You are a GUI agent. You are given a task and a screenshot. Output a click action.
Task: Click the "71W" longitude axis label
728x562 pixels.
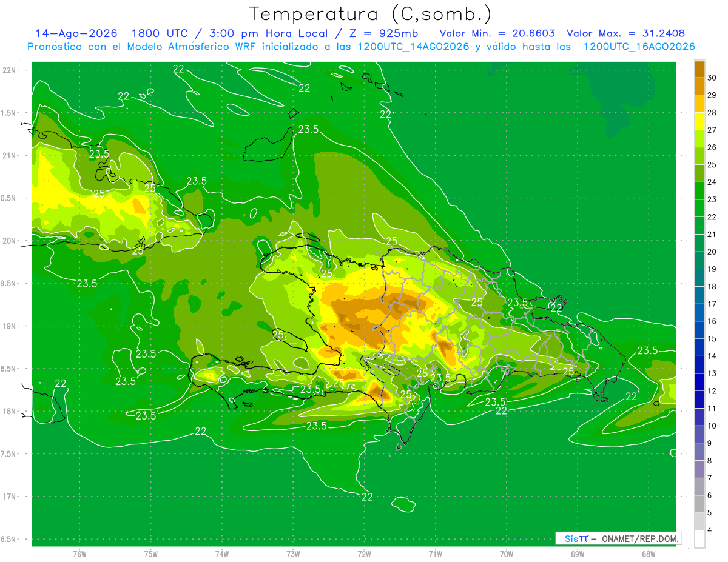[x=435, y=554]
